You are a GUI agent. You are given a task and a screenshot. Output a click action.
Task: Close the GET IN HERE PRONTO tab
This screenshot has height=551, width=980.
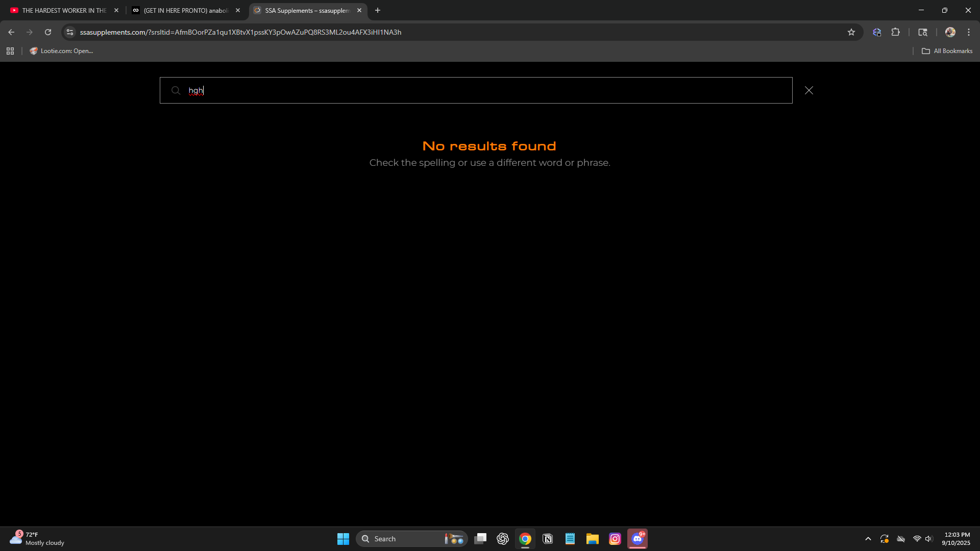point(238,10)
